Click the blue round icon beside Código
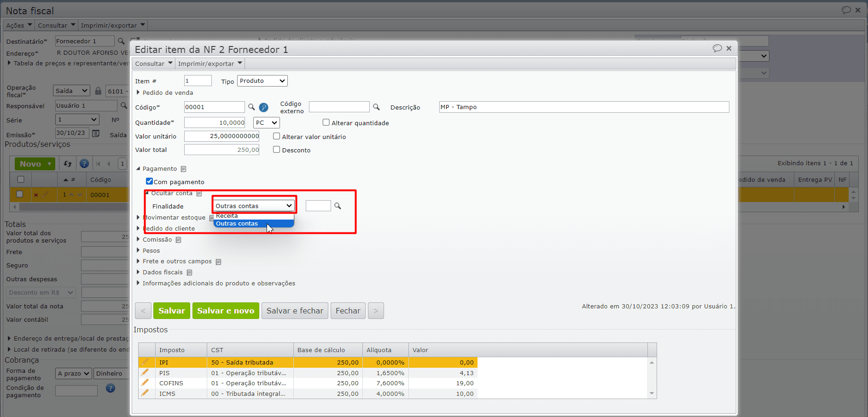Screen dimensions: 868x417 pos(263,107)
